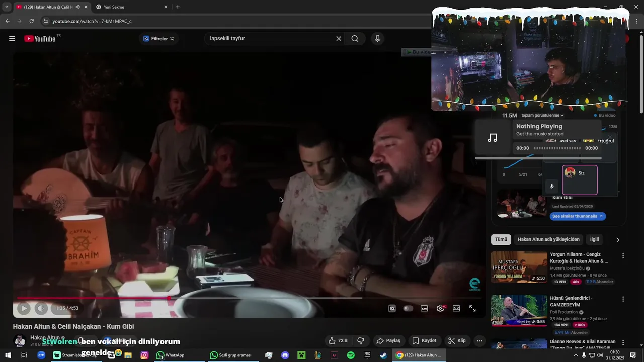
Task: Start voice search with microphone
Action: (377, 39)
